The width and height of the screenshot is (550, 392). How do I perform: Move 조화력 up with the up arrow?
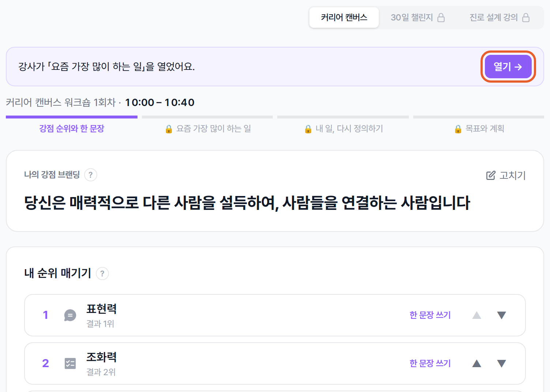click(477, 363)
